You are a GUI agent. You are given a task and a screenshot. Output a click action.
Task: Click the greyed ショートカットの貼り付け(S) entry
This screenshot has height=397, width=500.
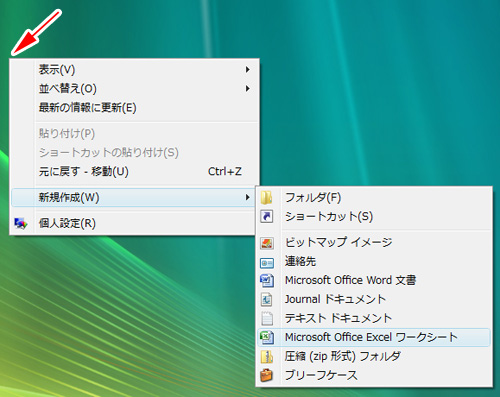click(x=134, y=152)
